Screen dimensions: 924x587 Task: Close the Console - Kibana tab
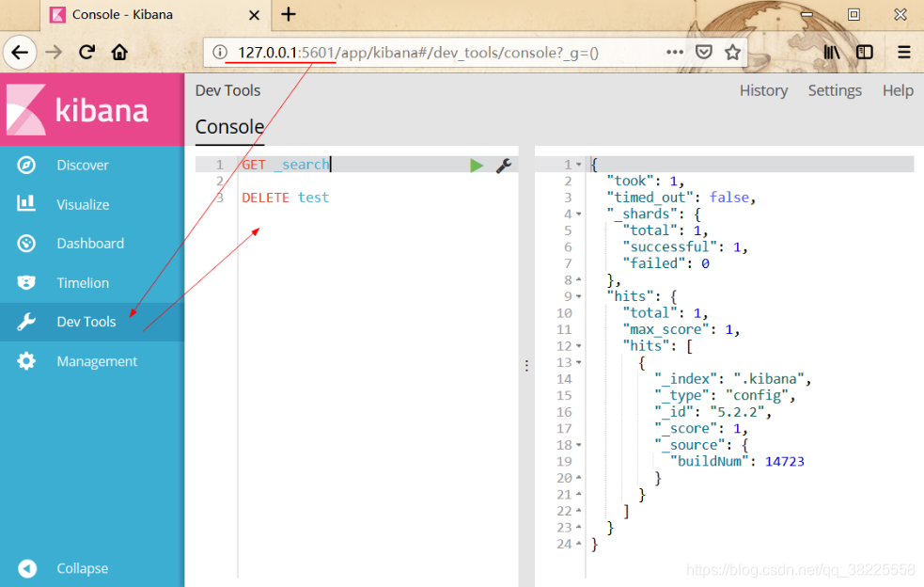[x=254, y=15]
